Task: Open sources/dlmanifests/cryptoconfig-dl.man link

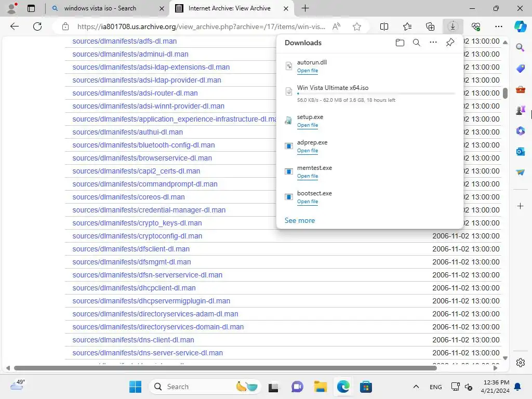Action: click(137, 236)
